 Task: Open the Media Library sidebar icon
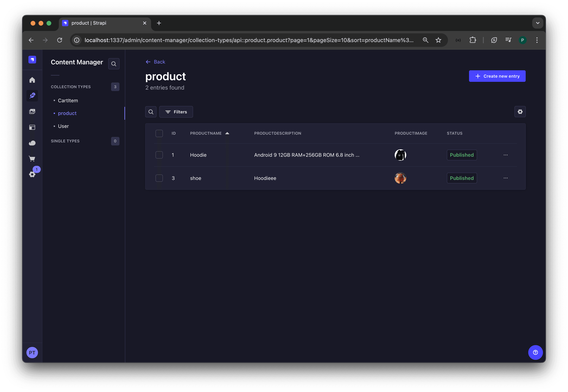point(32,112)
